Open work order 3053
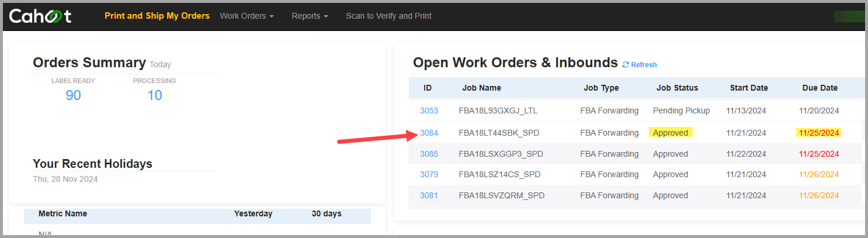Image resolution: width=868 pixels, height=238 pixels. (x=429, y=111)
